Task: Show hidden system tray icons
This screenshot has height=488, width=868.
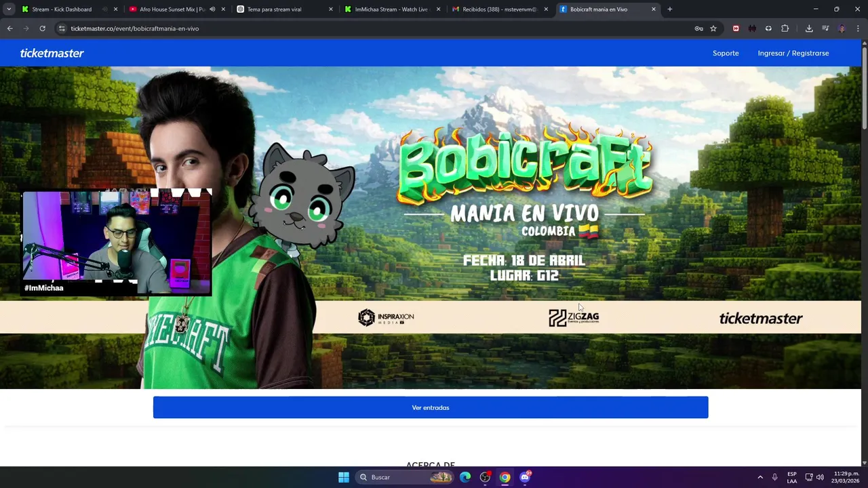Action: (760, 477)
